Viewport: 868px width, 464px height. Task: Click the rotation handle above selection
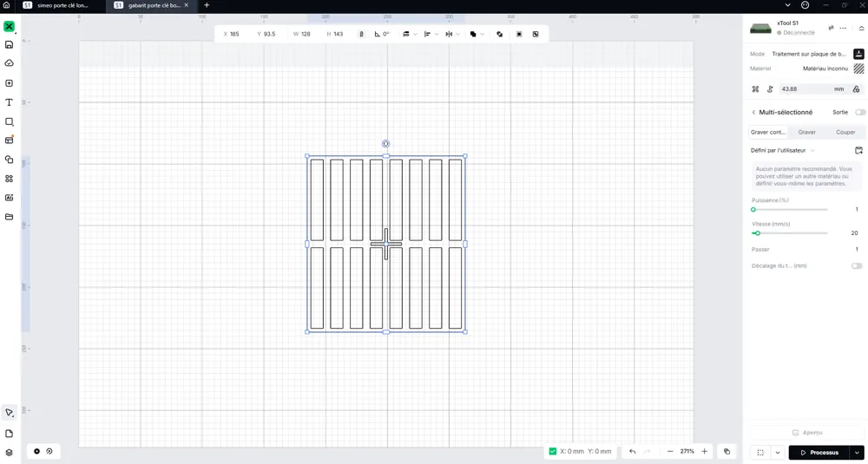tap(386, 144)
